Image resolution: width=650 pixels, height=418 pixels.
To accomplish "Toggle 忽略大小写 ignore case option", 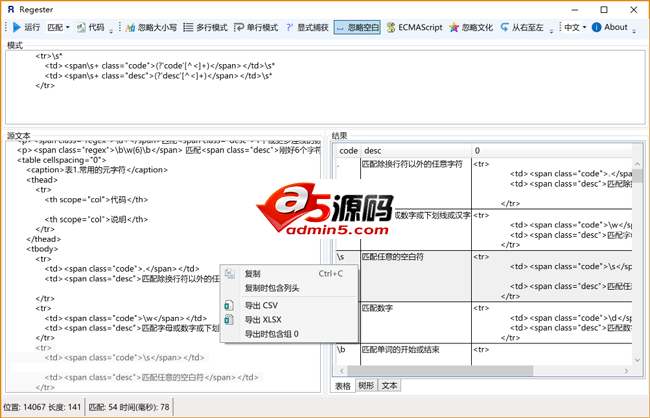I will [x=151, y=27].
